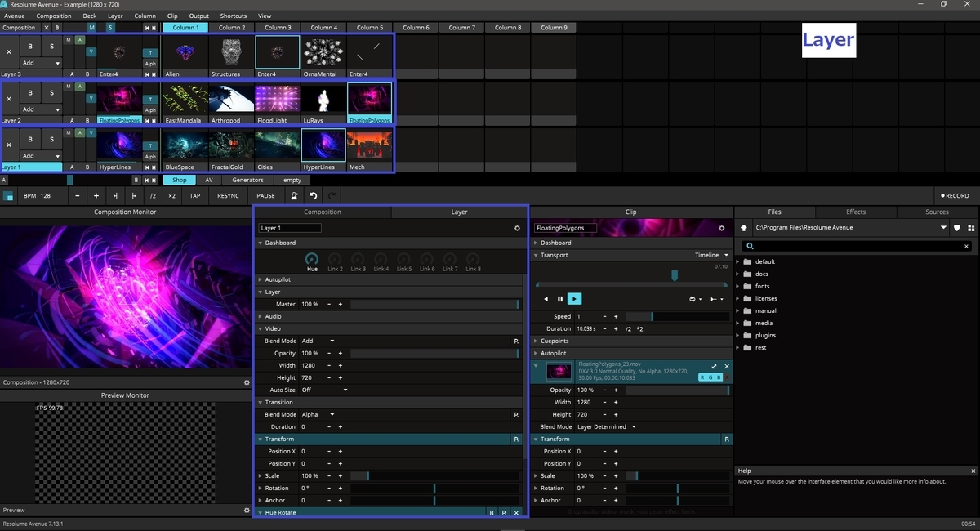Open the Shortcuts menu

click(x=234, y=16)
